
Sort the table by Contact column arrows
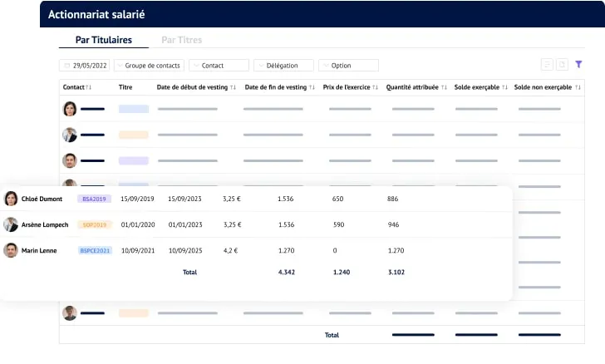[88, 87]
